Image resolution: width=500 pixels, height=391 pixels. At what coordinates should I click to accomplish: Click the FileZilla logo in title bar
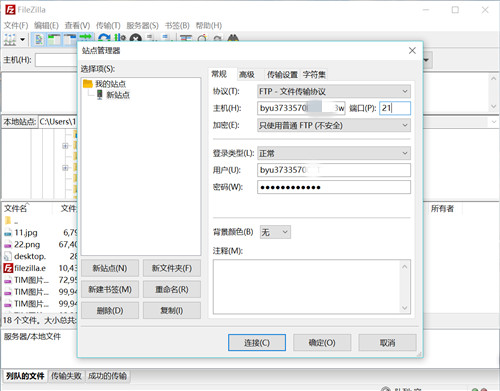pyautogui.click(x=10, y=10)
